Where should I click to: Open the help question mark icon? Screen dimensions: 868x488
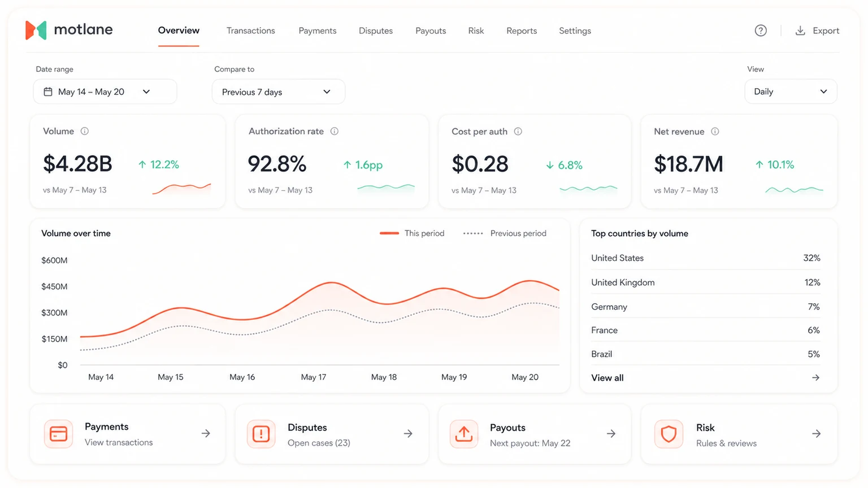coord(761,30)
